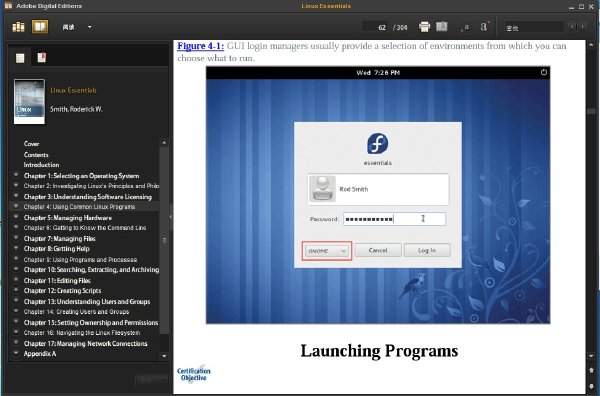Open Chapter 7: Managing Files

(x=59, y=238)
